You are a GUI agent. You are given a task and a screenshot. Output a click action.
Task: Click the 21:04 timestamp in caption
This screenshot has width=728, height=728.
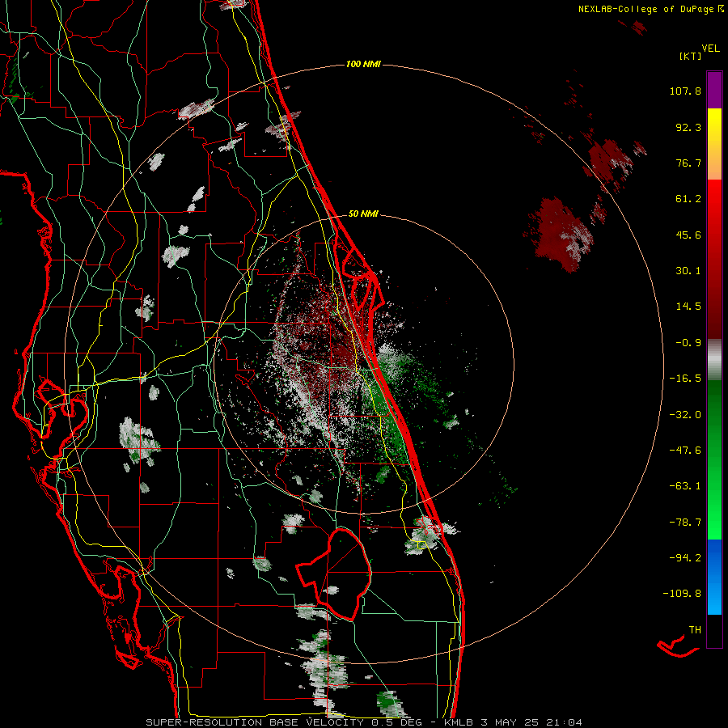click(x=564, y=722)
